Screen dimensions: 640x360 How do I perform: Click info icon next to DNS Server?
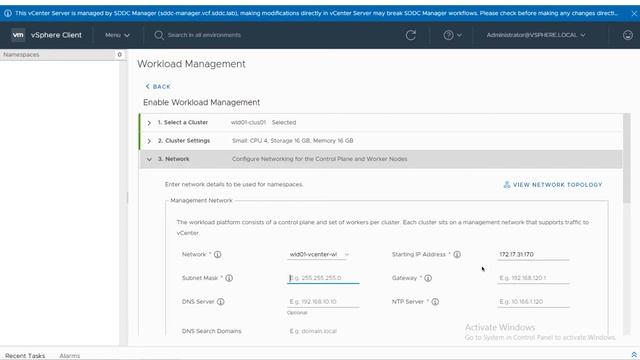(220, 302)
